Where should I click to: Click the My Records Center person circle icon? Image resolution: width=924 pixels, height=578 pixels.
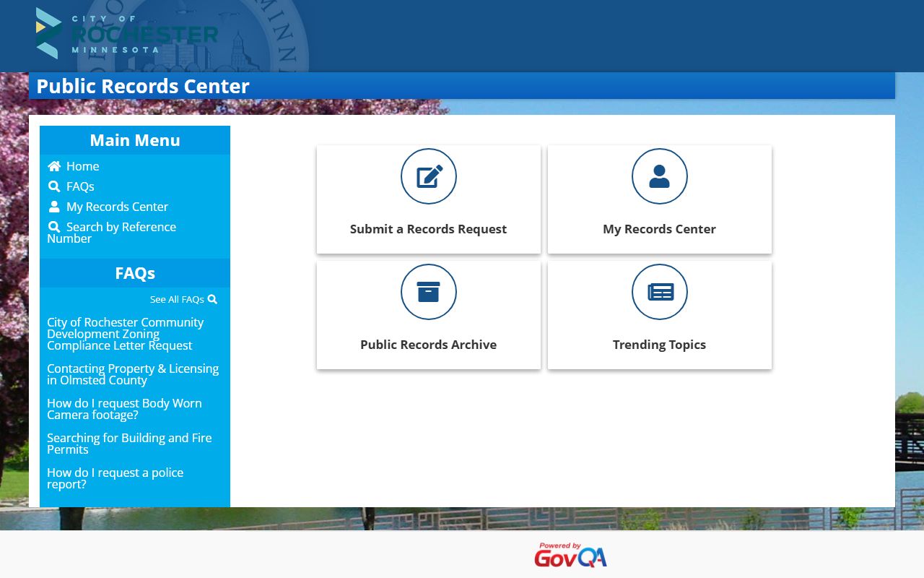point(659,176)
